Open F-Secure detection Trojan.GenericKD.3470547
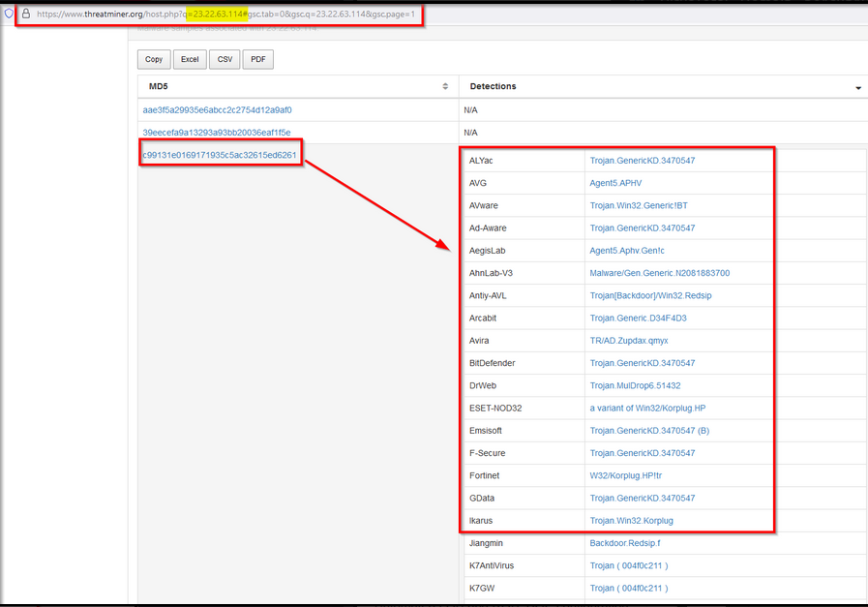The image size is (868, 607). [x=643, y=453]
